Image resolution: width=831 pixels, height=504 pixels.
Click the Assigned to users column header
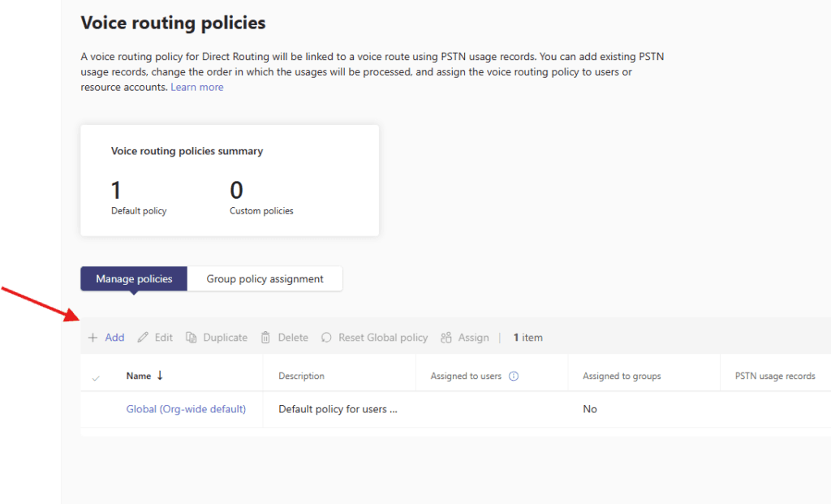pyautogui.click(x=466, y=377)
